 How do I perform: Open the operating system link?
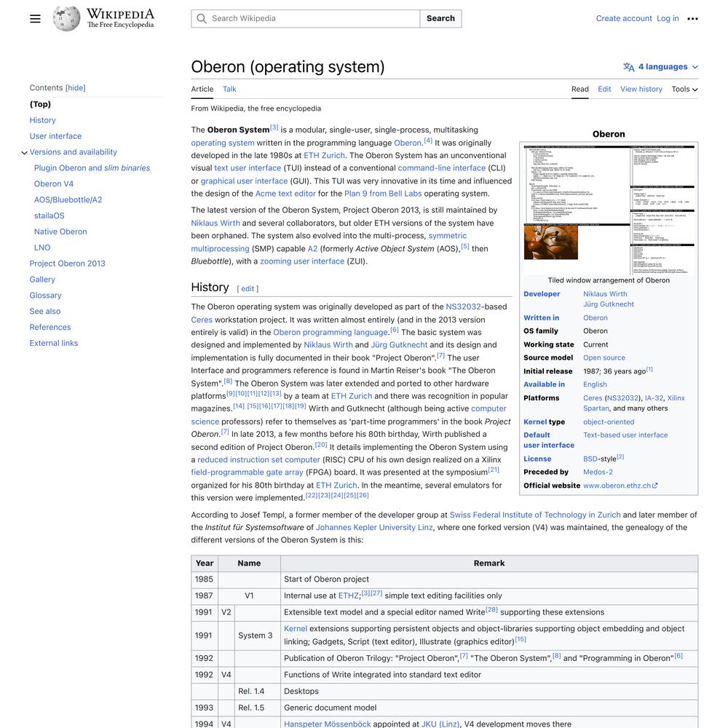[x=223, y=143]
